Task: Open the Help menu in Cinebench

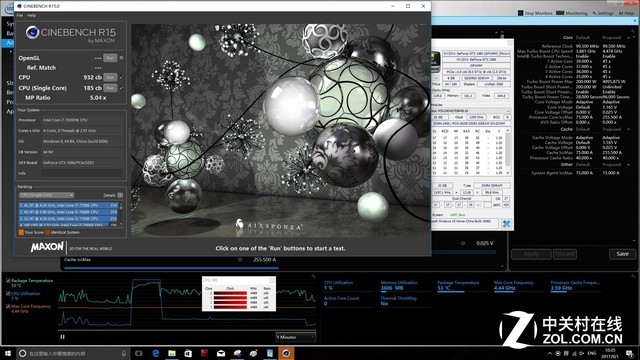Action: 31,15
